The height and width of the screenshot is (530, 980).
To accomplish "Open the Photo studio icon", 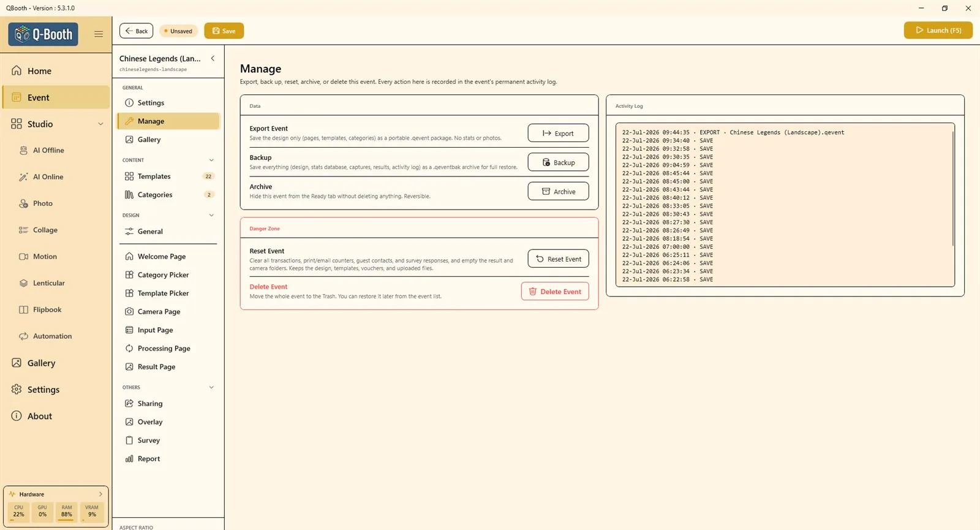I will (x=23, y=203).
